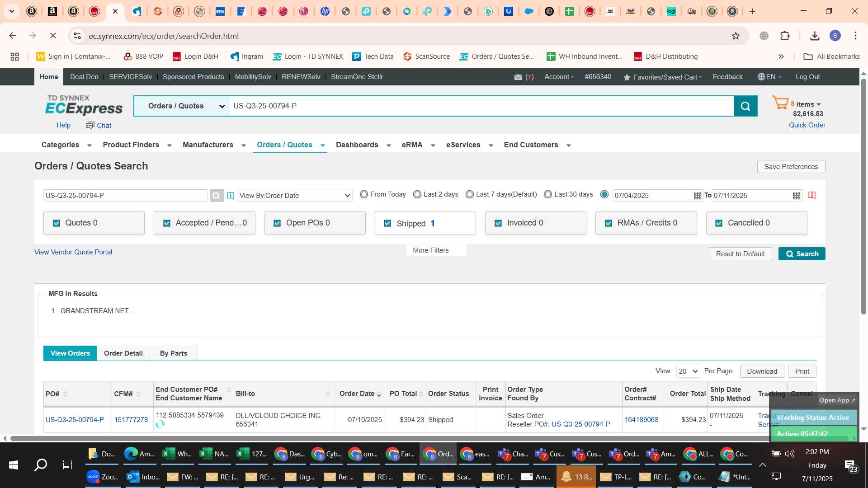Open the To date calendar picker icon

tap(797, 196)
